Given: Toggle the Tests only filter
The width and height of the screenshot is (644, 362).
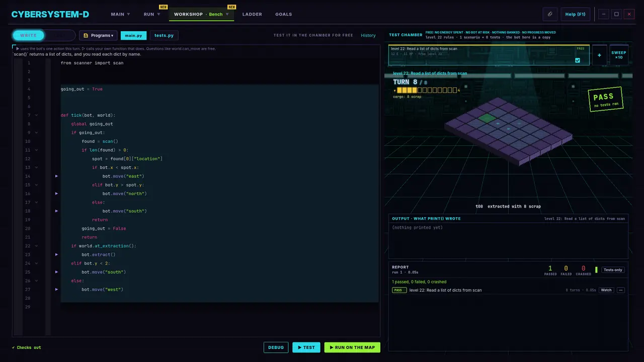Looking at the screenshot, I should click(613, 270).
